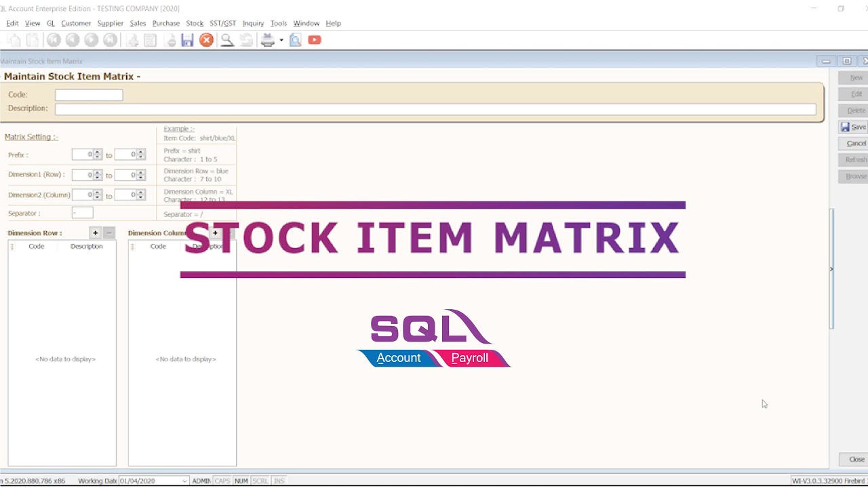Open the Stock menu
Image resolution: width=868 pixels, height=488 pixels.
click(195, 23)
